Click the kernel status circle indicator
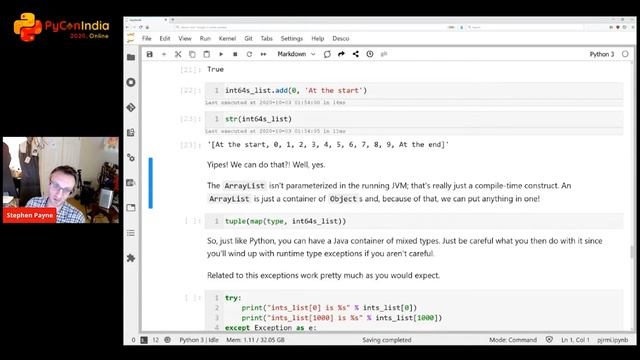640x360 pixels. point(625,54)
